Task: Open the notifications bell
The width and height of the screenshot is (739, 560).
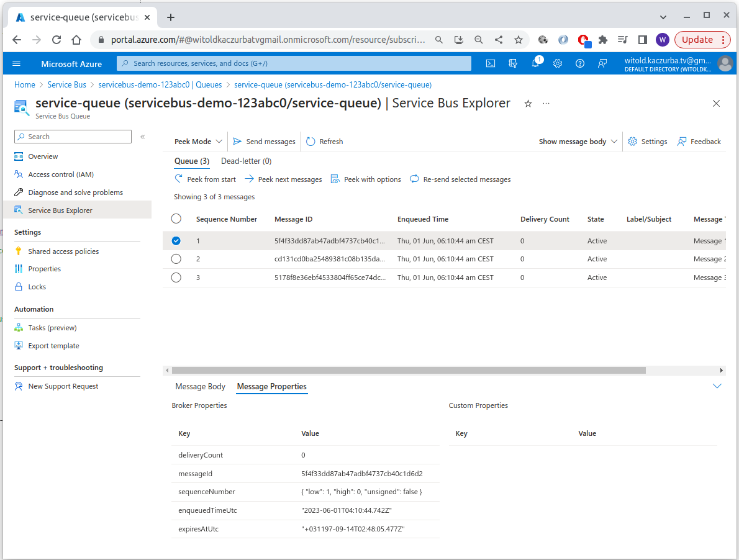Action: coord(535,63)
